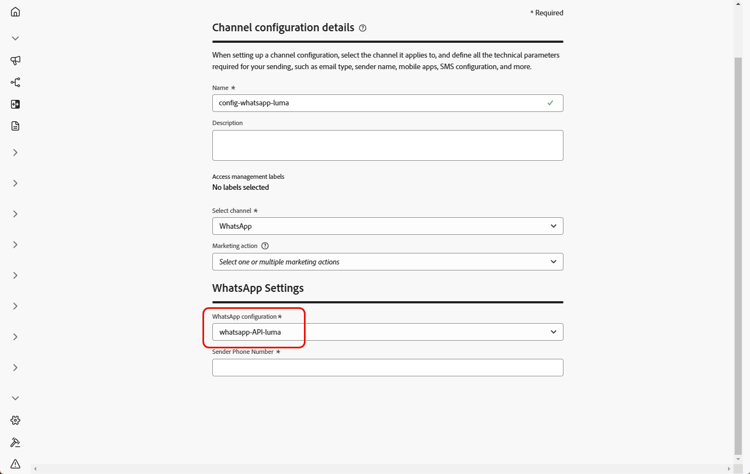Click the Sender Phone Number field
This screenshot has height=474, width=750.
[x=387, y=368]
